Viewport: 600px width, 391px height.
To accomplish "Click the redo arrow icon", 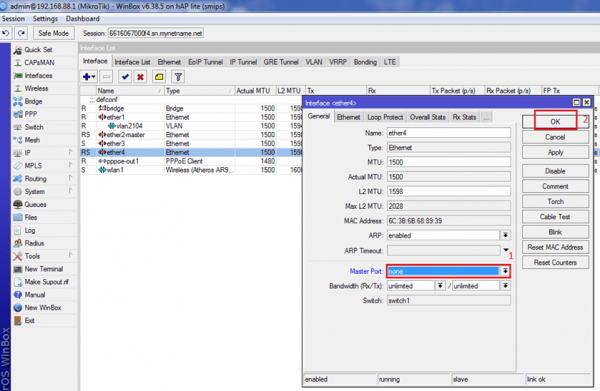I will [21, 33].
